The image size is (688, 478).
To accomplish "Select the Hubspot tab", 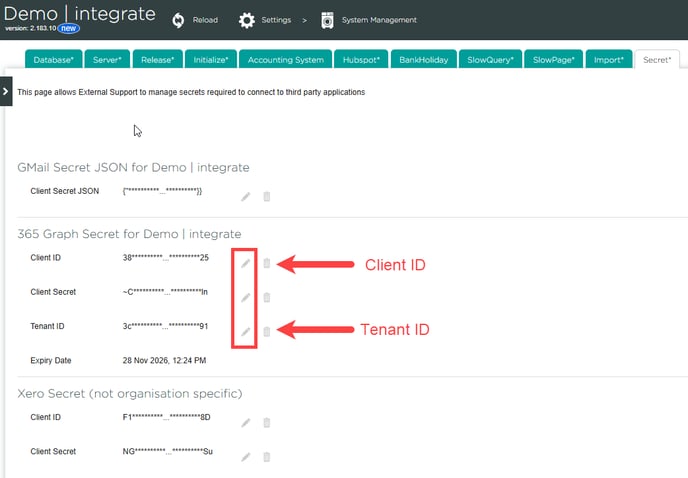I will click(360, 60).
